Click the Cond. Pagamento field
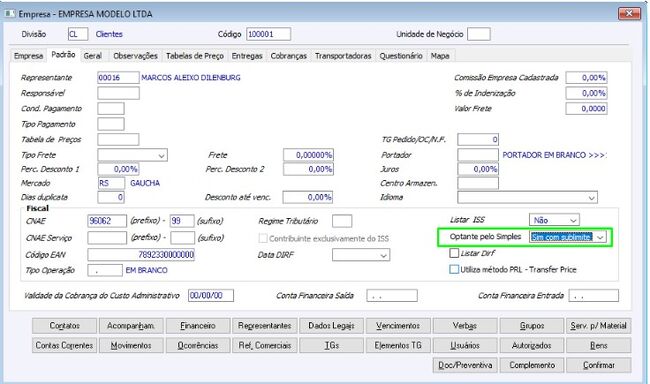Viewport: 650px width, 384px height. tap(111, 109)
